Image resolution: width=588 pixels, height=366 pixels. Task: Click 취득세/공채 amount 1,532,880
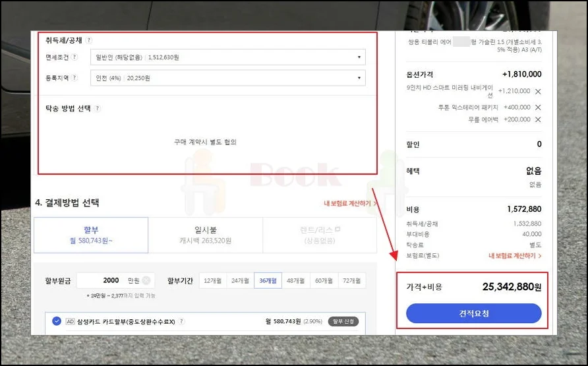[x=527, y=224]
